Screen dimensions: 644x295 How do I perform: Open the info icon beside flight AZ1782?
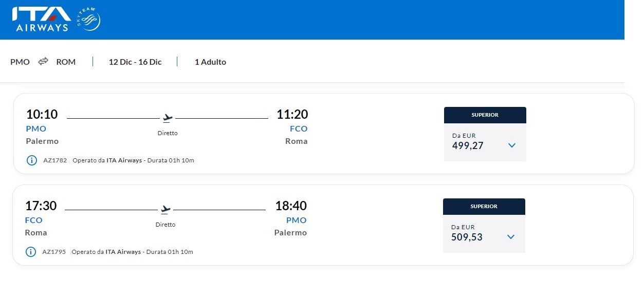(x=32, y=160)
